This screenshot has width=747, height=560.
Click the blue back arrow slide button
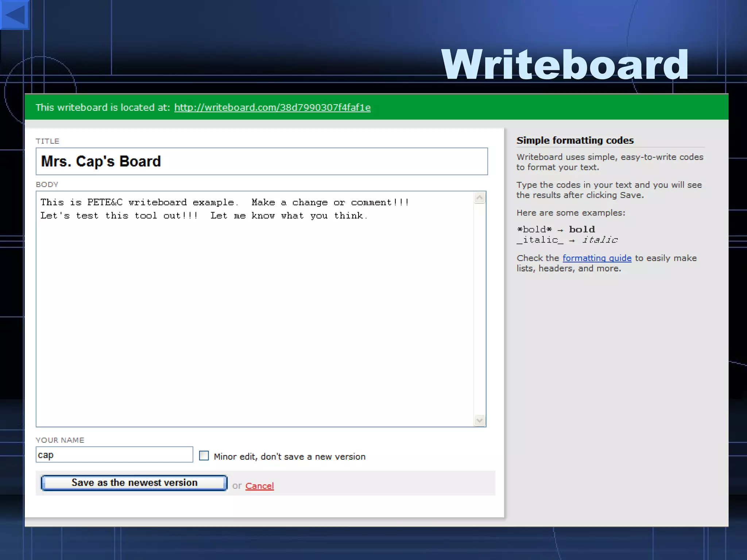click(x=15, y=15)
